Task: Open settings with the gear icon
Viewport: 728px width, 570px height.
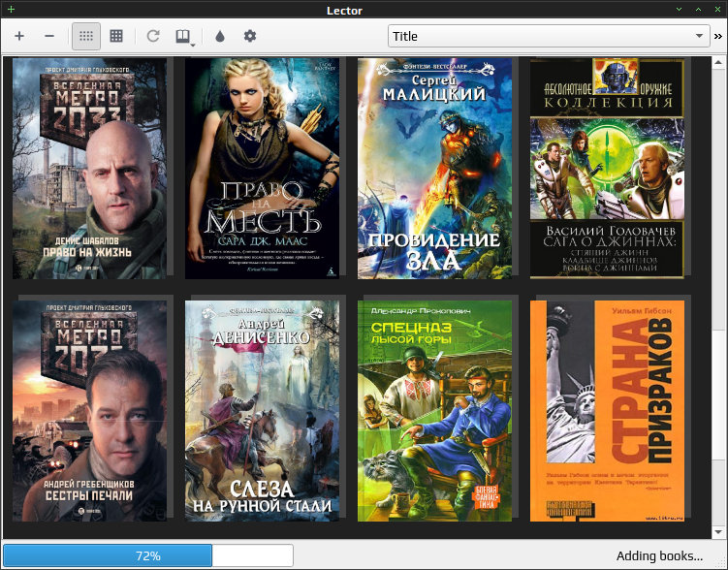Action: (250, 36)
